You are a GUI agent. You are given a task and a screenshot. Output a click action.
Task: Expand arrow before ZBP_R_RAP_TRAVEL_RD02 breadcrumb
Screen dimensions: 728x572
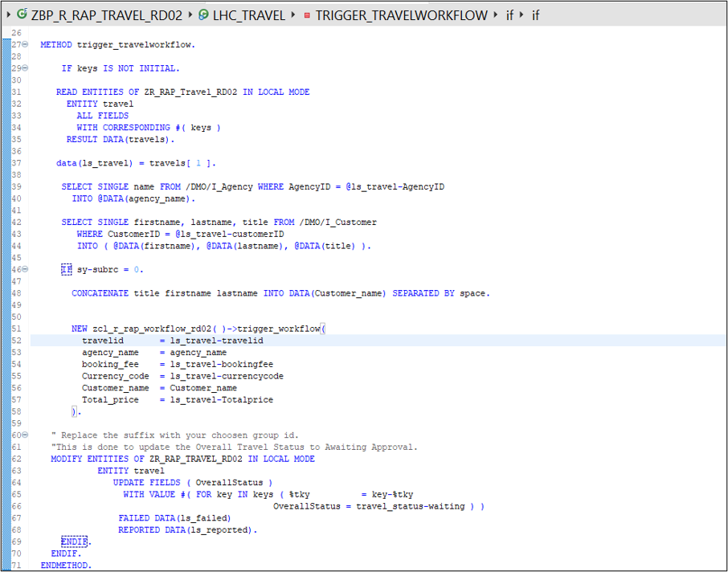click(x=8, y=14)
